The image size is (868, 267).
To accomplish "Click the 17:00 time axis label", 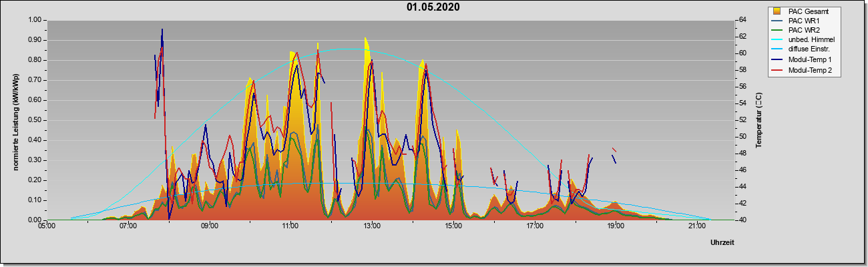I will [x=534, y=227].
